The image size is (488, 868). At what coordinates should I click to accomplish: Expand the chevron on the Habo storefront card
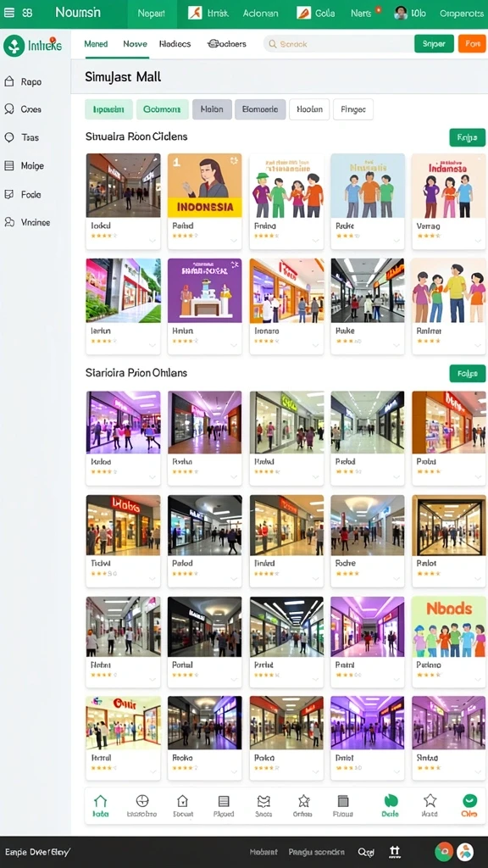click(x=152, y=578)
